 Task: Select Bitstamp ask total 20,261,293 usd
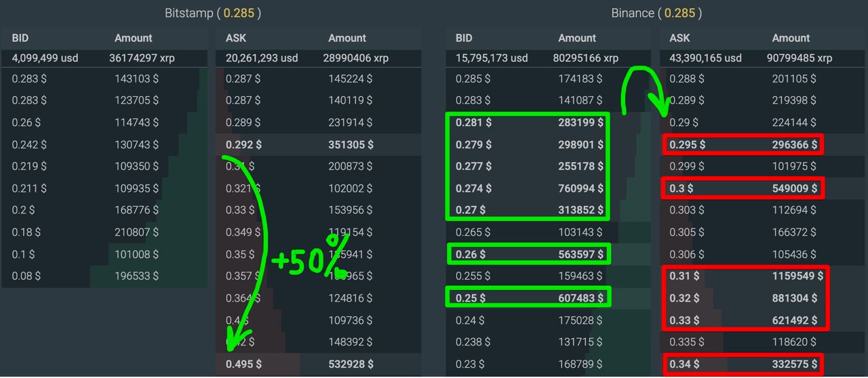[x=262, y=58]
